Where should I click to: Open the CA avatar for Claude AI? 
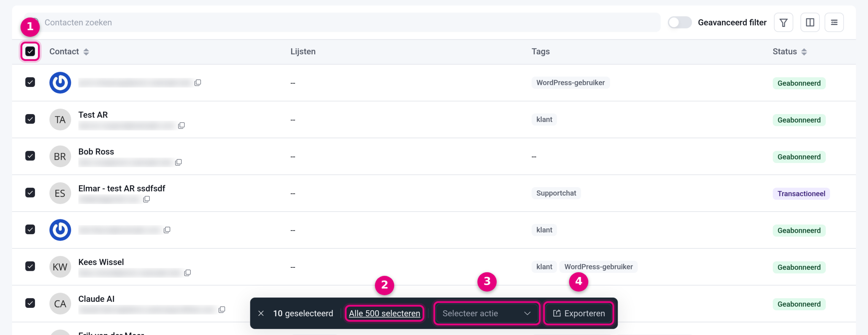coord(60,303)
